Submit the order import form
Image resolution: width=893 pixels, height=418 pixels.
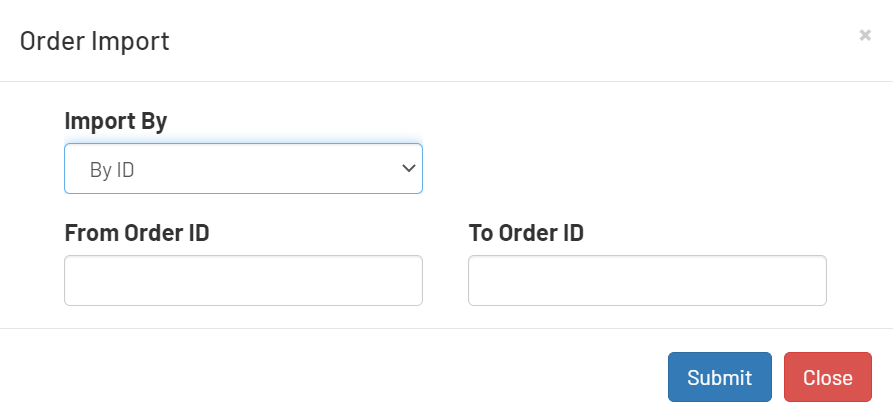(719, 377)
